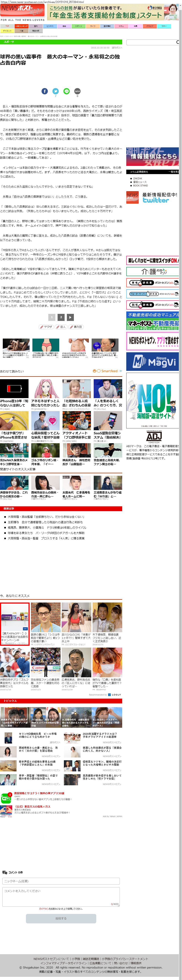Open related article 生前贈与 自分で通帳管理
Viewport: 182px width, 980px height.
click(45, 522)
